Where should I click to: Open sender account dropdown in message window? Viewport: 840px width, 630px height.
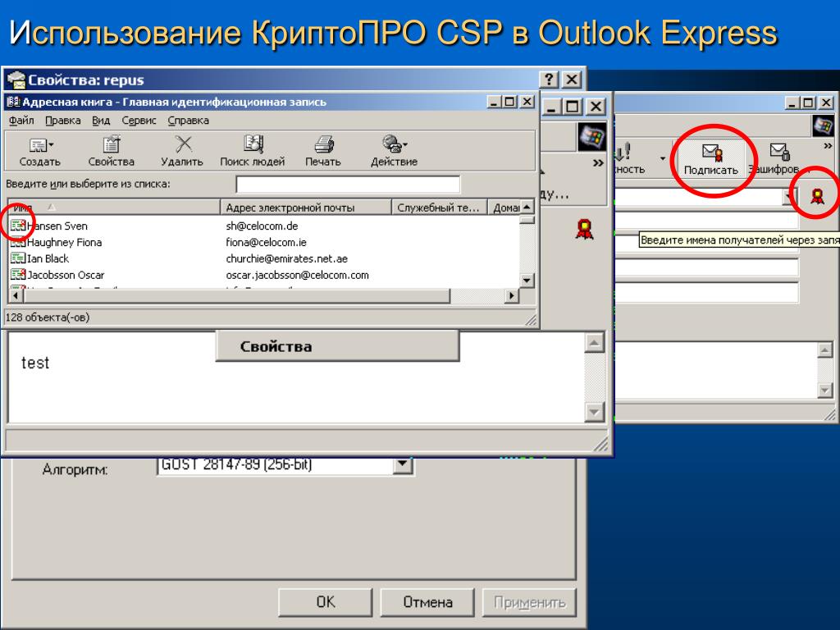click(787, 197)
